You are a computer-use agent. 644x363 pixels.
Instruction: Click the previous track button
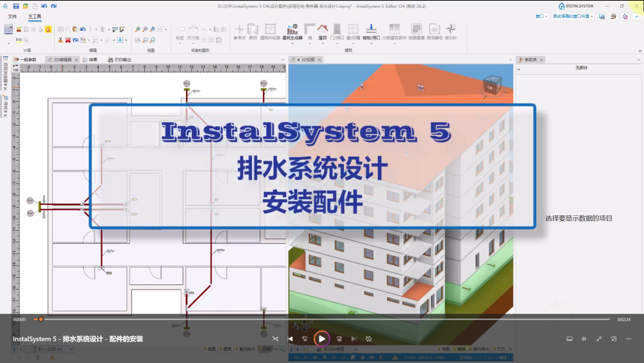[290, 338]
